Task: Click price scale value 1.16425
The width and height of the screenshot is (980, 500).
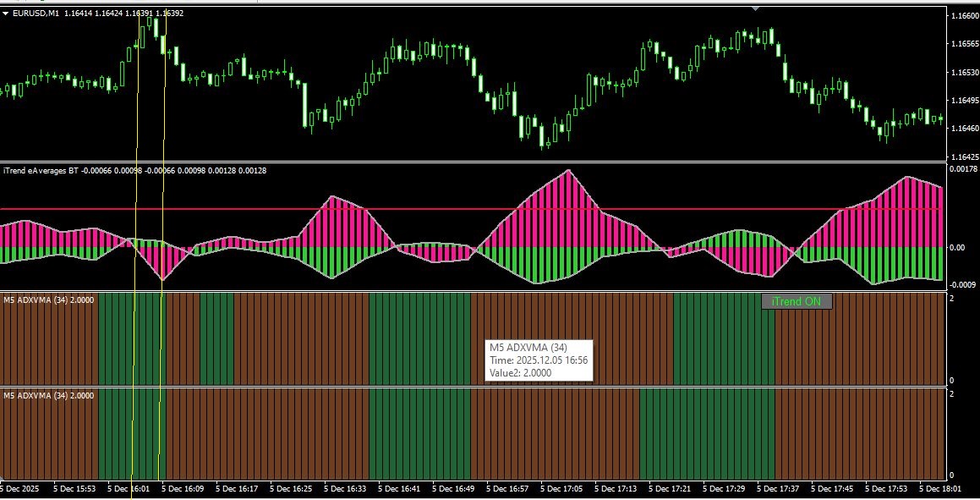Action: pyautogui.click(x=964, y=157)
